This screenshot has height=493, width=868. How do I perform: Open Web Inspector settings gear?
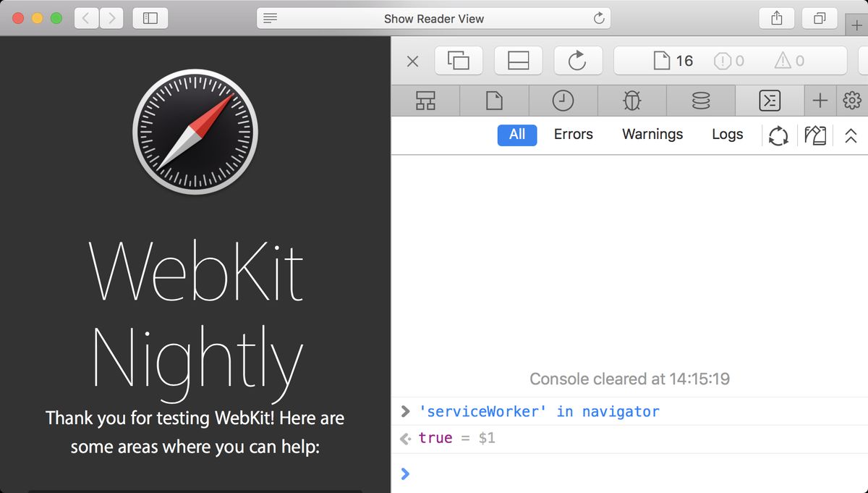coord(852,101)
